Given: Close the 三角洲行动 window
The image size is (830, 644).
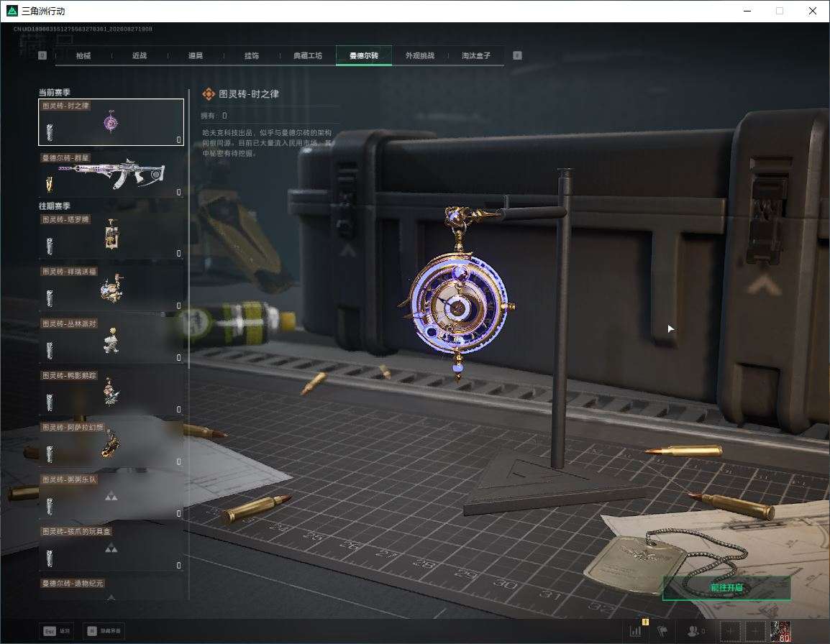Looking at the screenshot, I should coord(813,11).
